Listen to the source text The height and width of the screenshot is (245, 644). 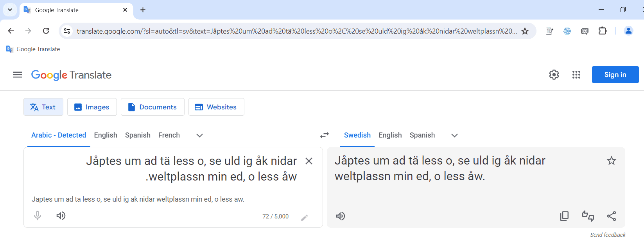[61, 216]
